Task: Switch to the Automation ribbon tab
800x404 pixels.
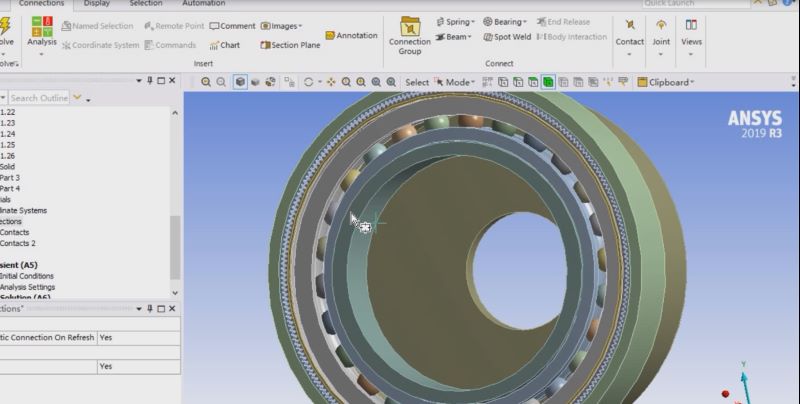Action: click(204, 4)
